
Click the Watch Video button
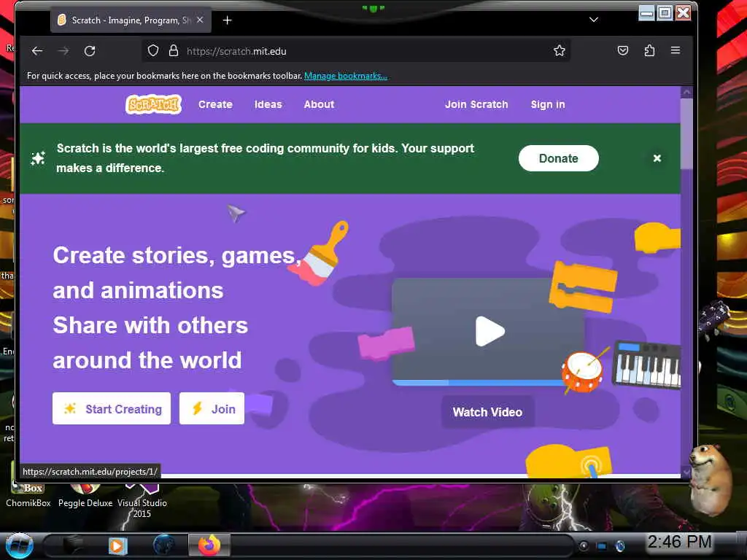click(488, 412)
